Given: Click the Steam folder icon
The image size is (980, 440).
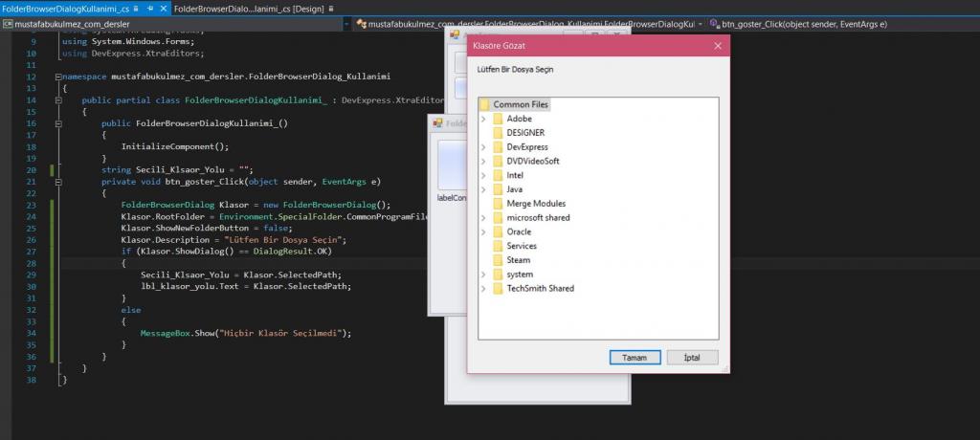Looking at the screenshot, I should click(498, 260).
